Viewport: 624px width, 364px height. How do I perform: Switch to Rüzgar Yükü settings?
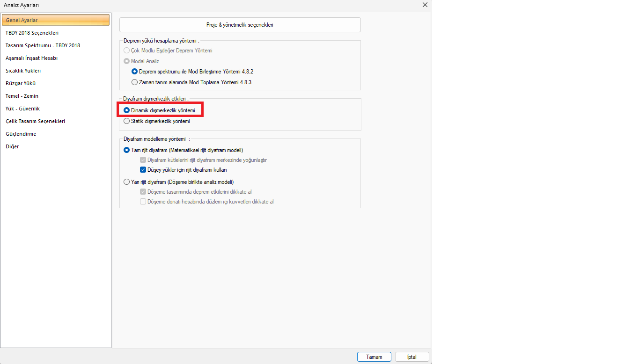click(21, 83)
